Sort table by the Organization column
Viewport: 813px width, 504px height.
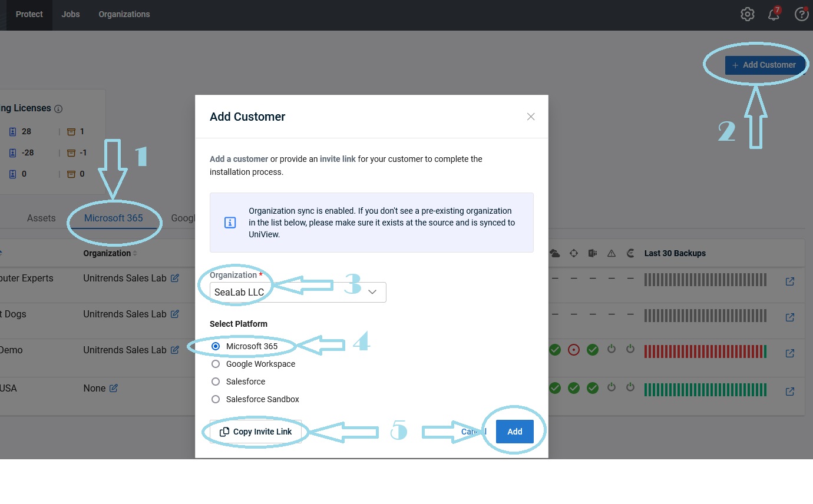(110, 253)
